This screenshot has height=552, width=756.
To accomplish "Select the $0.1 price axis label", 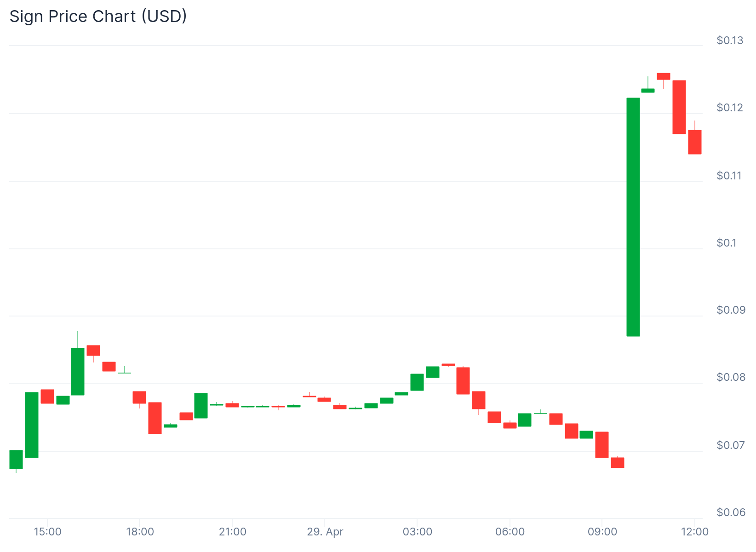I will [x=727, y=242].
